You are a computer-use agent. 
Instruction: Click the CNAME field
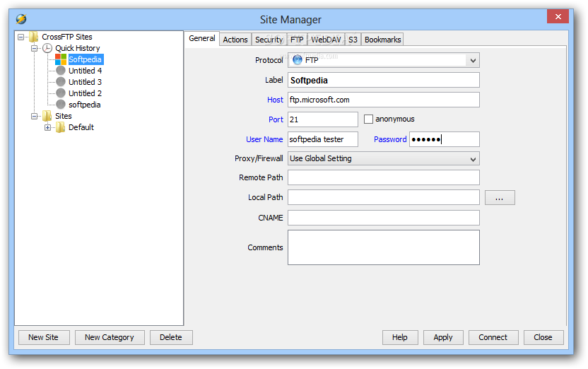[x=384, y=218]
